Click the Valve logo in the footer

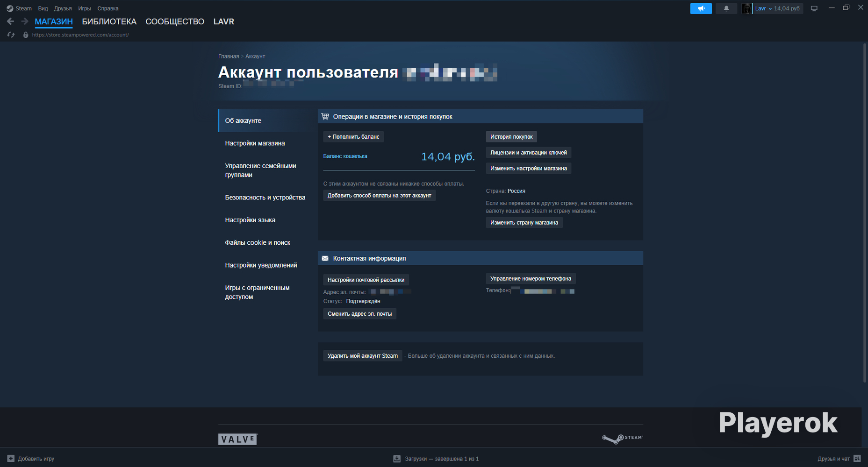(x=238, y=439)
